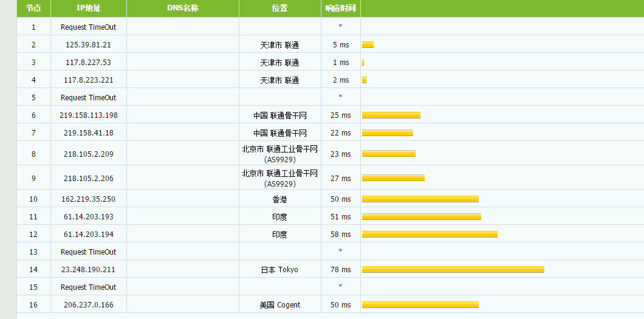Screen dimensions: 644x319
Task: Click 天津市 联通 location in node 2 row
Action: 279,45
